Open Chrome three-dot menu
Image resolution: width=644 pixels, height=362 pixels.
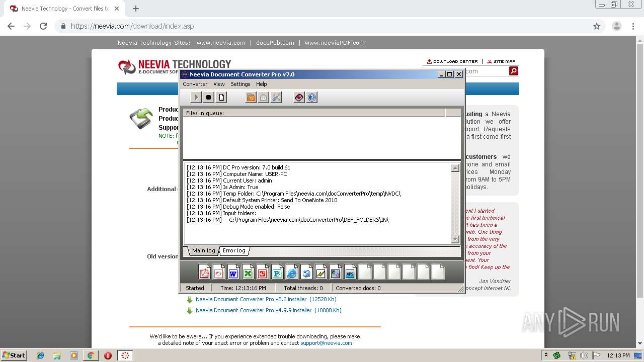(633, 26)
